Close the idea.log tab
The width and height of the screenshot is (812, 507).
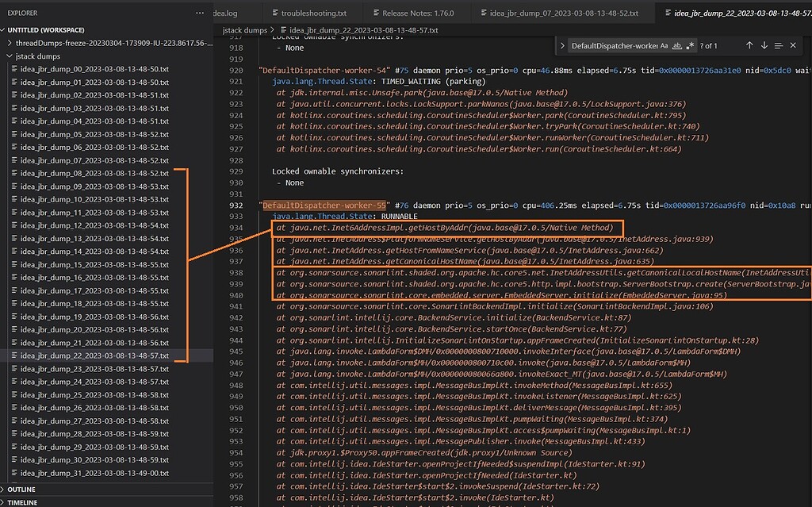[x=255, y=13]
